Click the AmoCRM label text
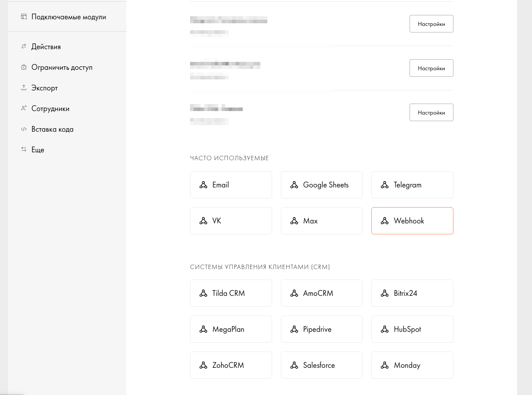The image size is (532, 395). [x=318, y=293]
